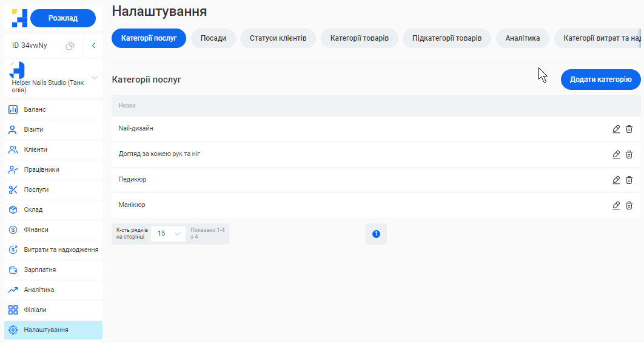The image size is (644, 343).
Task: Collapse the sidebar with the chevron arrow
Action: [x=93, y=46]
